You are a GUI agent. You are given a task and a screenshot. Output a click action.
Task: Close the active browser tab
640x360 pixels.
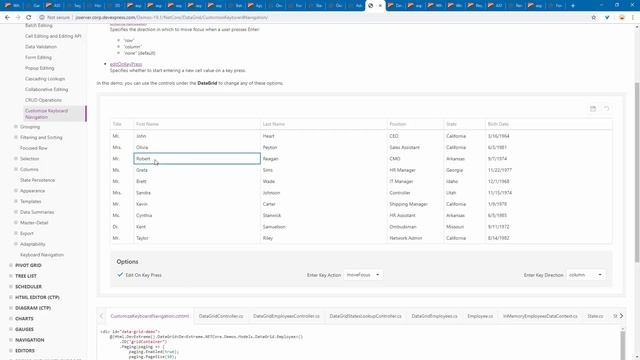pos(380,6)
